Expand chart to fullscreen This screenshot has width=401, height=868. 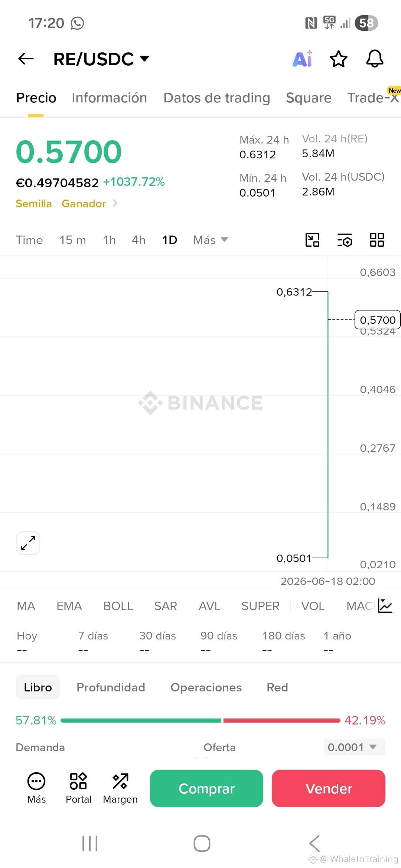(28, 543)
